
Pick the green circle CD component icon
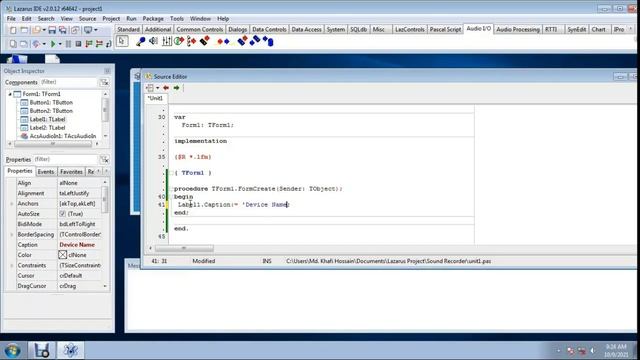(x=179, y=41)
